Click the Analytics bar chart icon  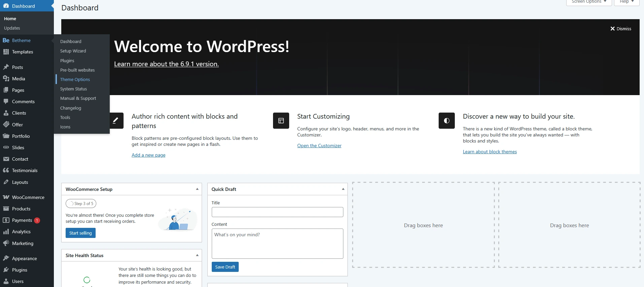[6, 232]
